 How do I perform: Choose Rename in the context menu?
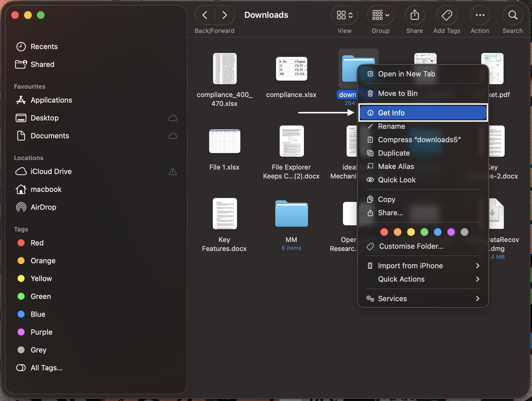click(x=391, y=126)
